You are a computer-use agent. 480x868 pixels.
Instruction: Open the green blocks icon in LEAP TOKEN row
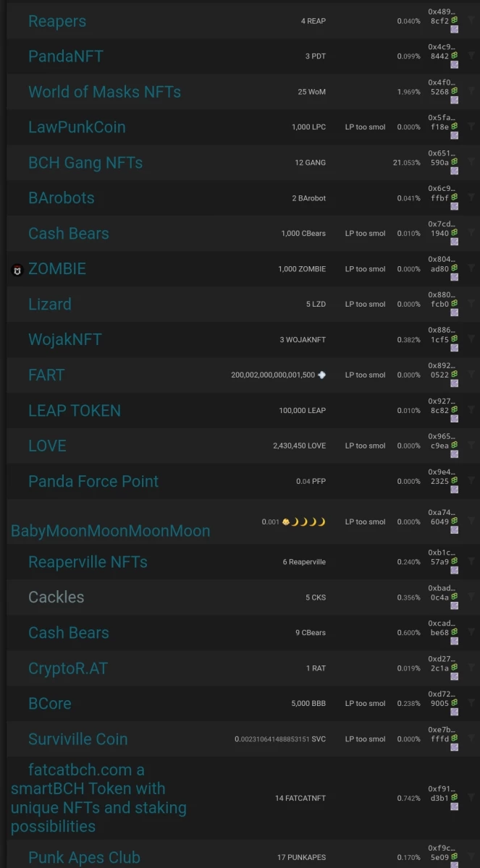click(455, 411)
